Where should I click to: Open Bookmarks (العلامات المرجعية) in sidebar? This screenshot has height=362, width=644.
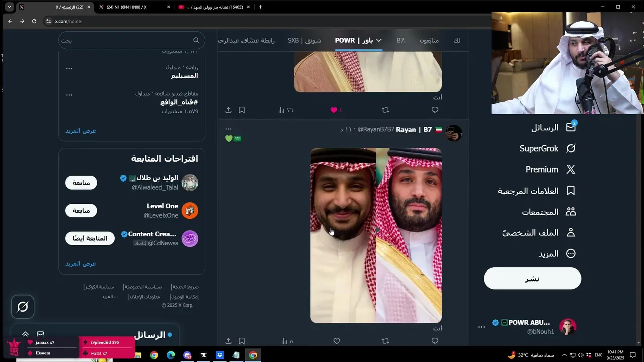click(536, 191)
